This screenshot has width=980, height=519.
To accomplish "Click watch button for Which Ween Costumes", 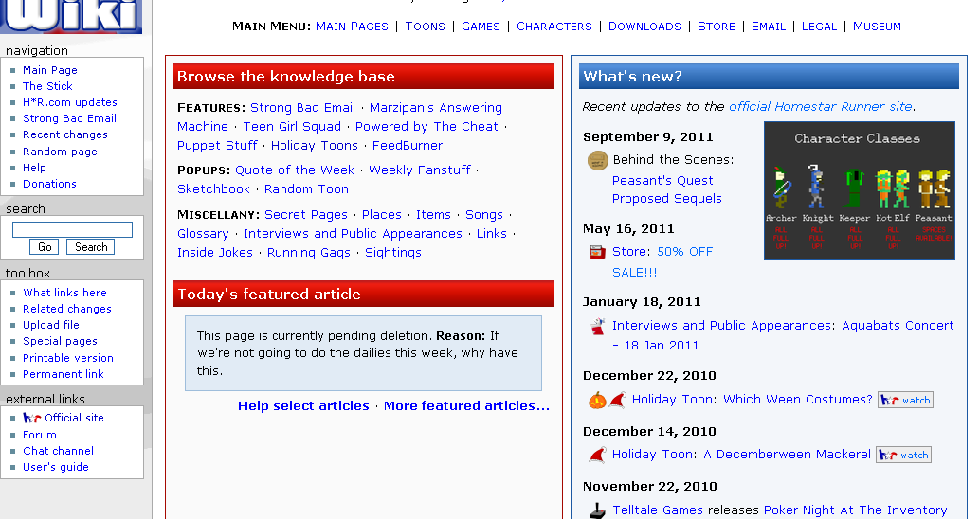I will [906, 400].
